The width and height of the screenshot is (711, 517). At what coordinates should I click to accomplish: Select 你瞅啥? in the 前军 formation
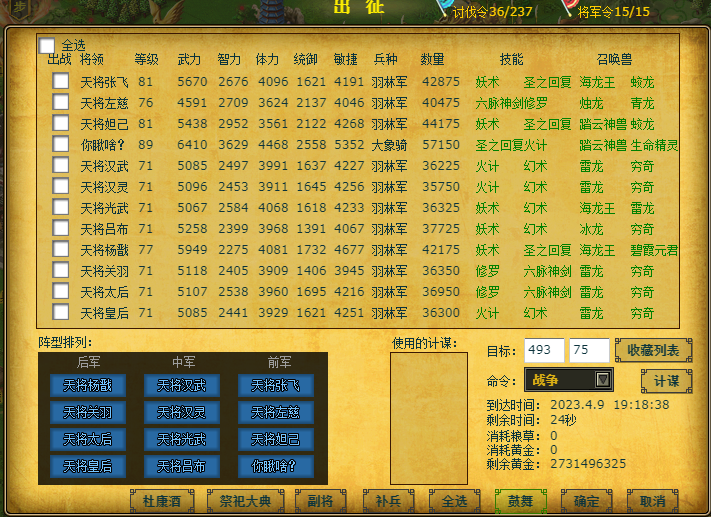click(x=276, y=466)
